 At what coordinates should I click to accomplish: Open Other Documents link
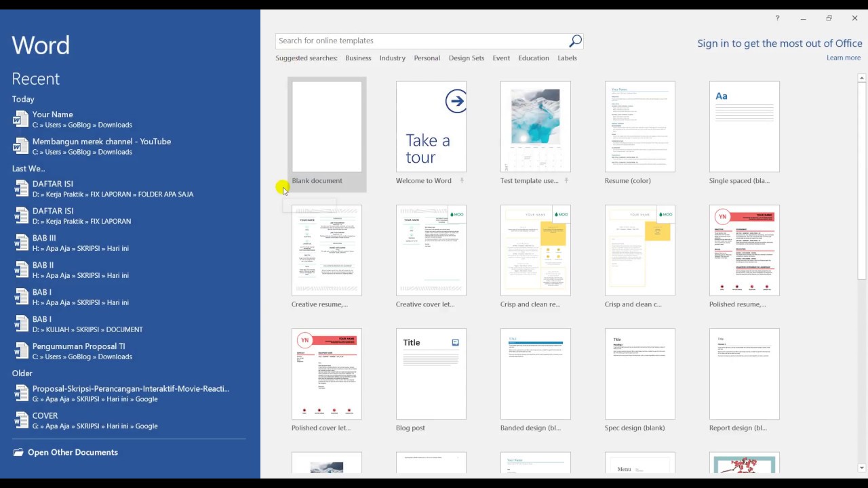(73, 452)
